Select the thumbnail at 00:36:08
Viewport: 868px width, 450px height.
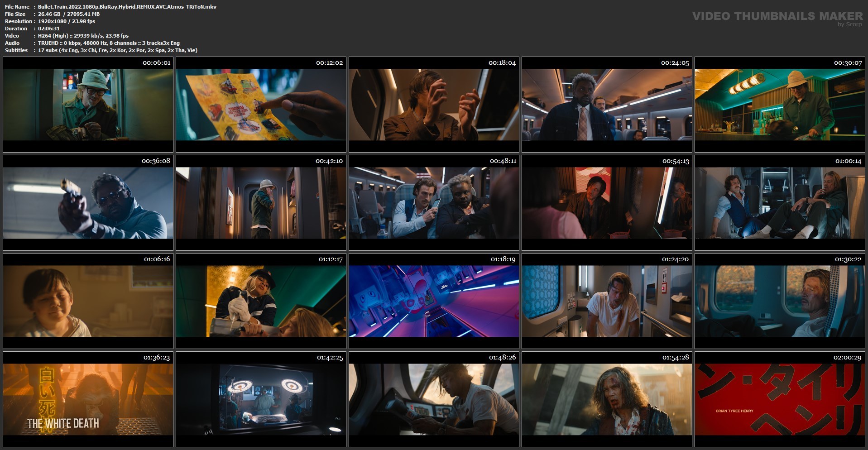pos(88,203)
